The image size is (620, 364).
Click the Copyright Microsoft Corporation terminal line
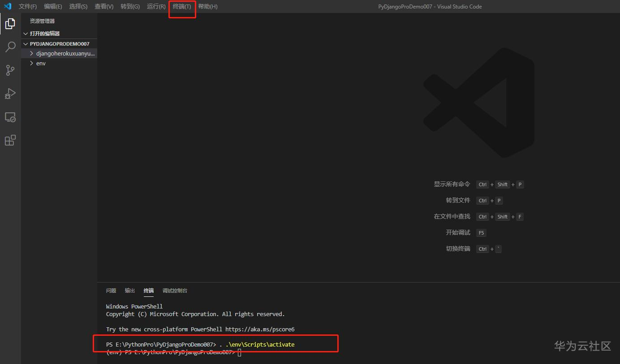coord(195,314)
